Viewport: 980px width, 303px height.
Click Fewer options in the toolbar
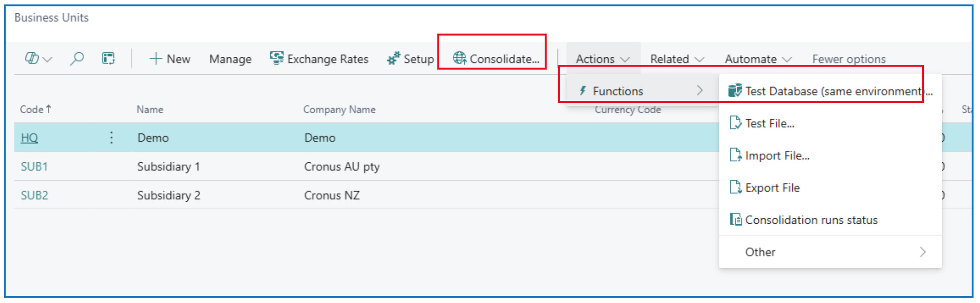[x=849, y=59]
